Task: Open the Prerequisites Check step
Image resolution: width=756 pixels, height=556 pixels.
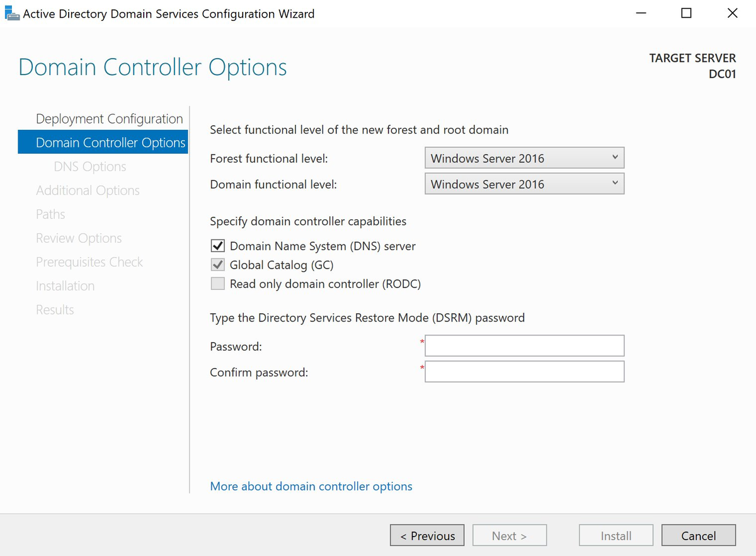Action: [x=89, y=262]
